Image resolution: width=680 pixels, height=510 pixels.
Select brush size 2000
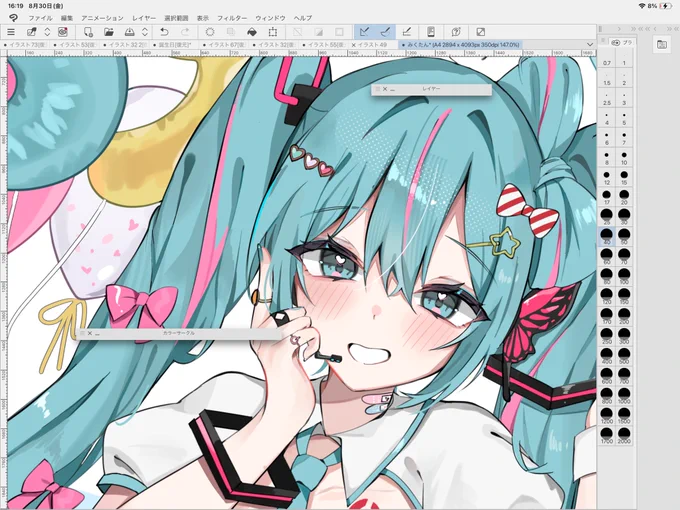(x=624, y=436)
